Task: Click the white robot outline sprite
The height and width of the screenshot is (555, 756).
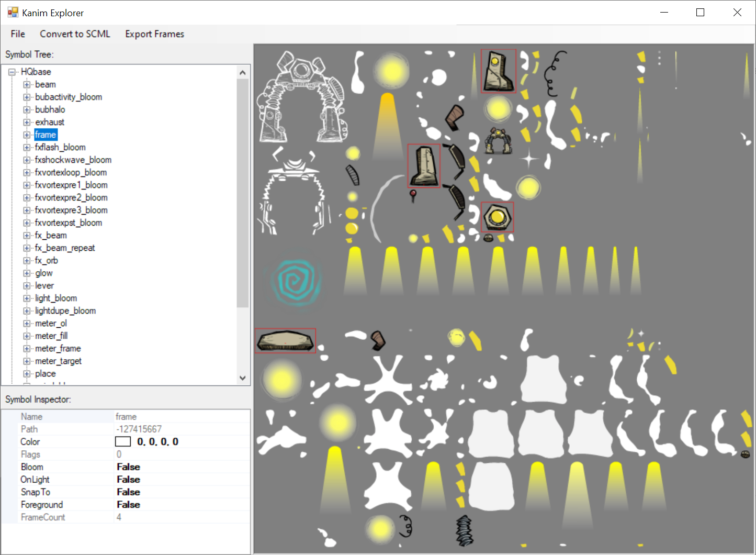Action: 302,96
